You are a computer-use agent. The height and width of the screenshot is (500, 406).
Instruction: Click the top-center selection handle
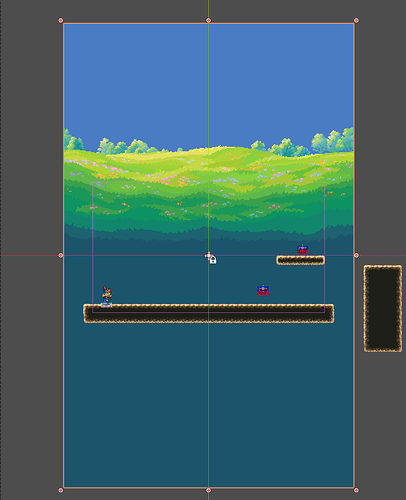(x=208, y=21)
